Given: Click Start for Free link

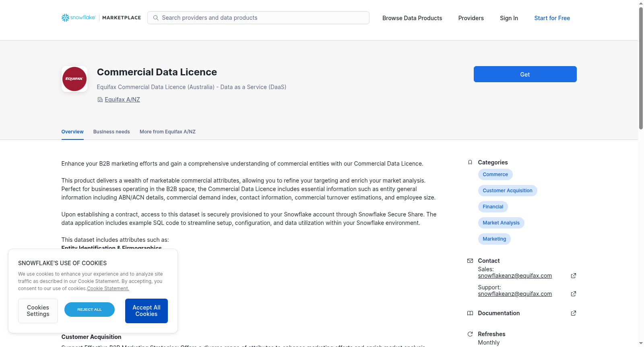Looking at the screenshot, I should tap(552, 18).
